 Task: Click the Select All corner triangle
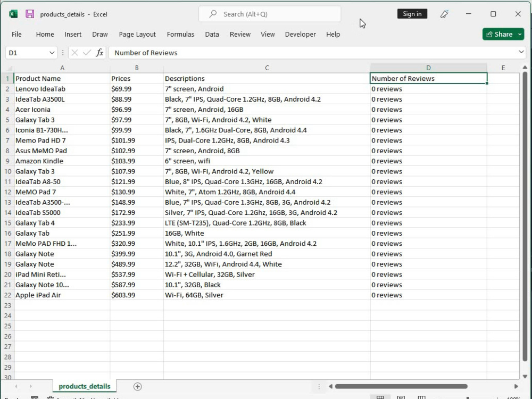[9, 68]
